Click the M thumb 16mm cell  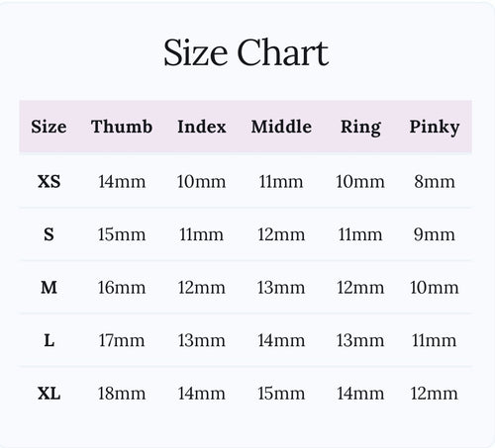coord(122,288)
